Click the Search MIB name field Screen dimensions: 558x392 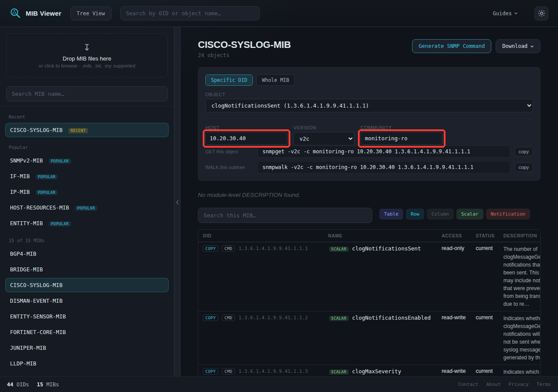click(87, 94)
